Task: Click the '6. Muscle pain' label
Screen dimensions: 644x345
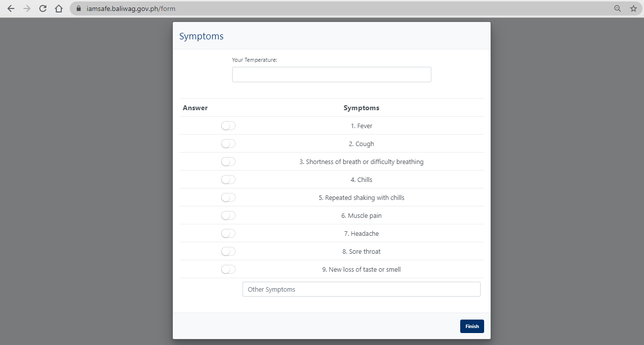Action: pos(362,215)
